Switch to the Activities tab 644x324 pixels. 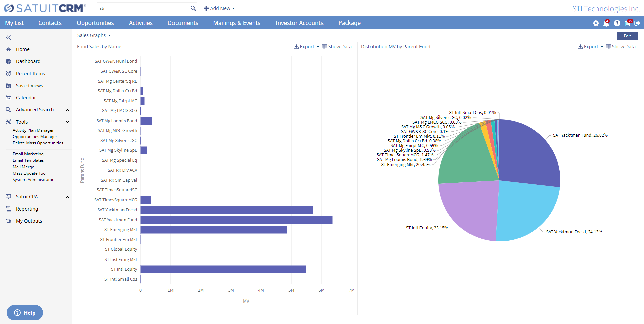tap(141, 23)
